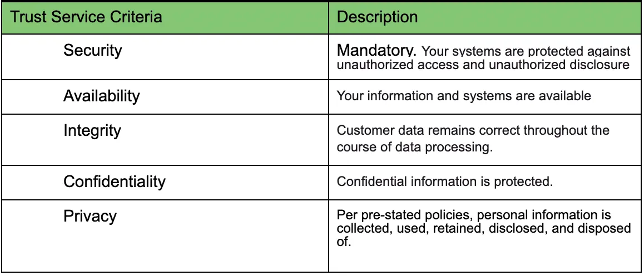Image resolution: width=644 pixels, height=276 pixels.
Task: Click empty space below Privacy description
Action: click(485, 260)
